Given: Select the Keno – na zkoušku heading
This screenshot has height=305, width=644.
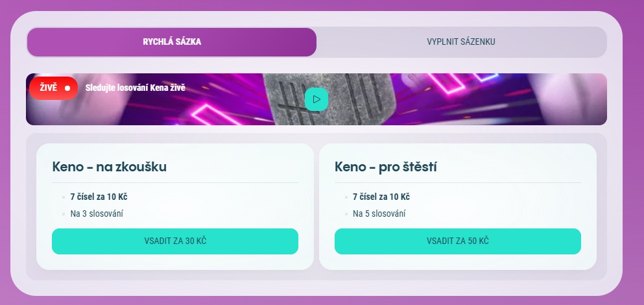Looking at the screenshot, I should (110, 167).
